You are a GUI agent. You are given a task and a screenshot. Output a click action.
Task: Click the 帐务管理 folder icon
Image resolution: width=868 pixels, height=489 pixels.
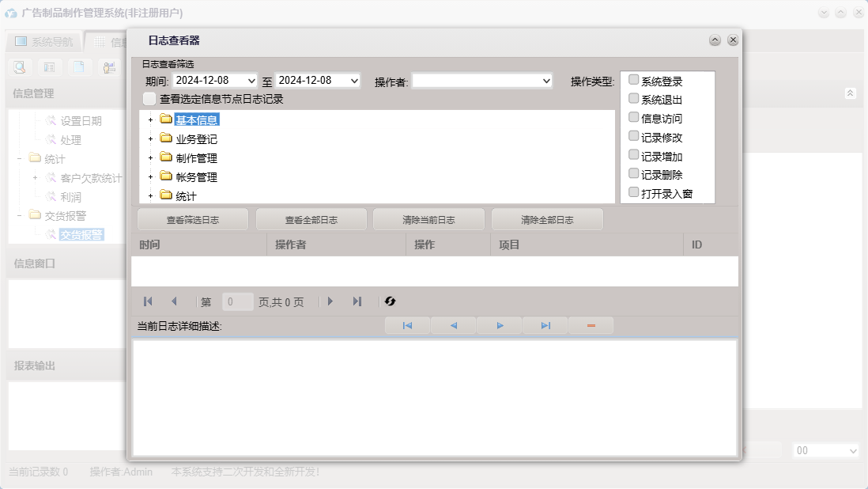166,176
